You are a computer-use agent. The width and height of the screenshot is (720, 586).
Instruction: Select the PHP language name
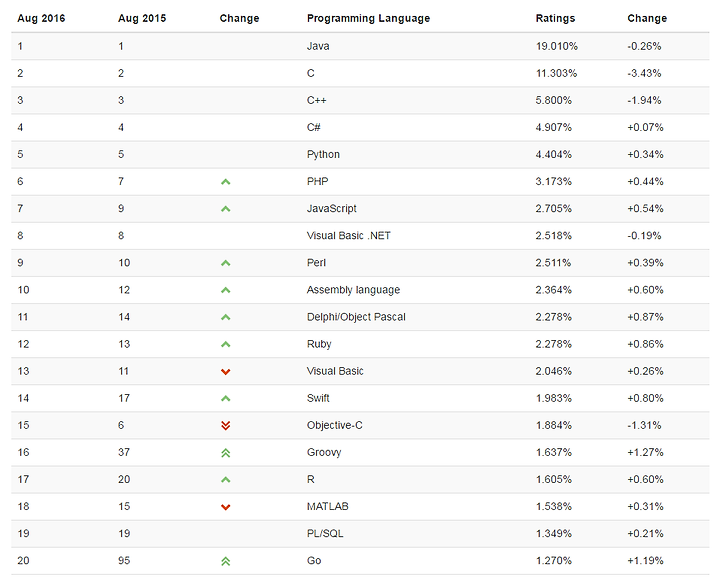point(318,182)
